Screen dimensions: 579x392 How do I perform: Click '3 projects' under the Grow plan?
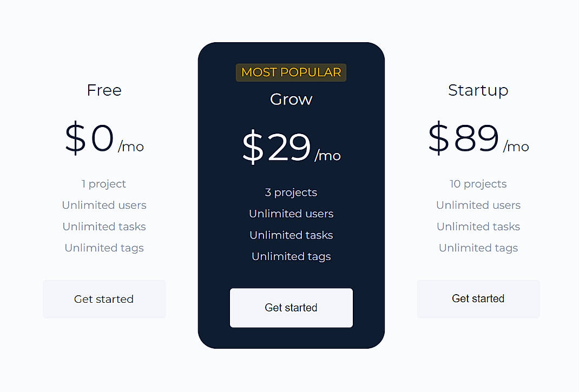pos(291,192)
